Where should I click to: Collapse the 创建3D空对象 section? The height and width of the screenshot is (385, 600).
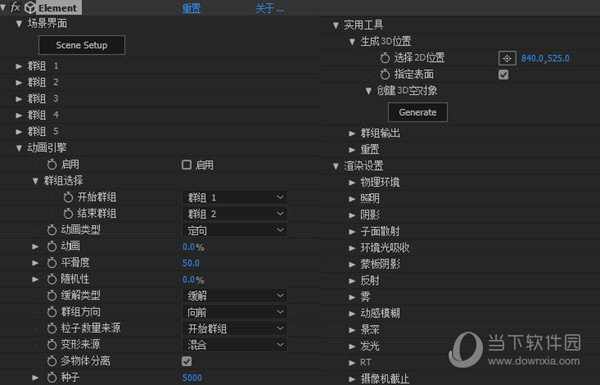[368, 91]
